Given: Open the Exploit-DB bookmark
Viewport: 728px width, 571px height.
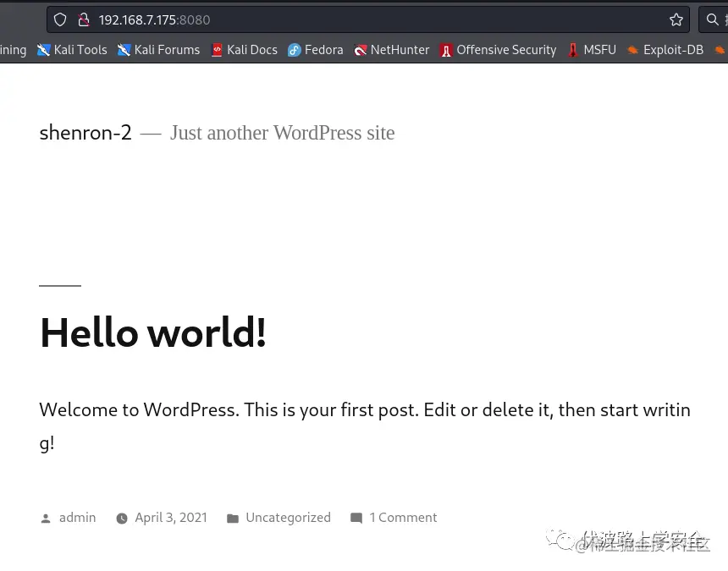Looking at the screenshot, I should (x=665, y=50).
